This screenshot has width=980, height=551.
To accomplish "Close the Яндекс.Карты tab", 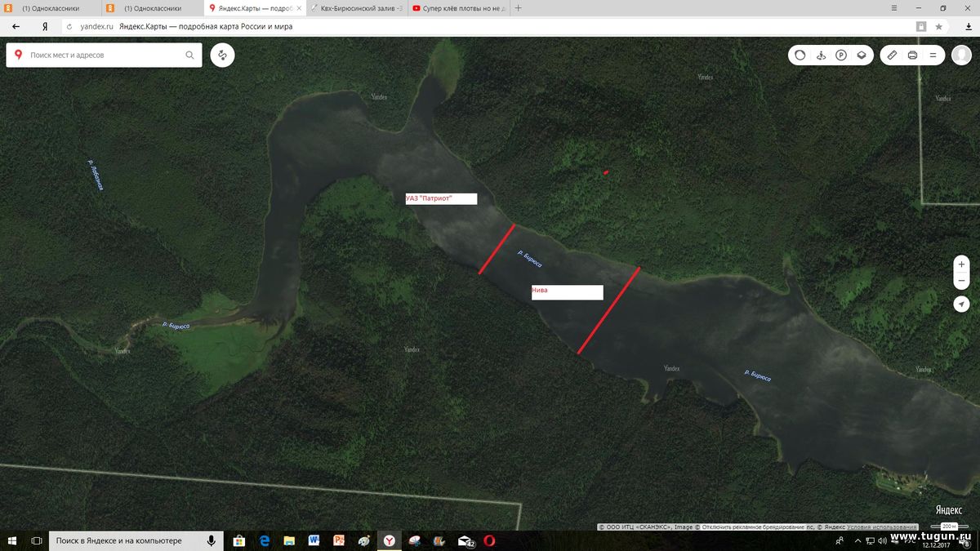I will pos(299,8).
